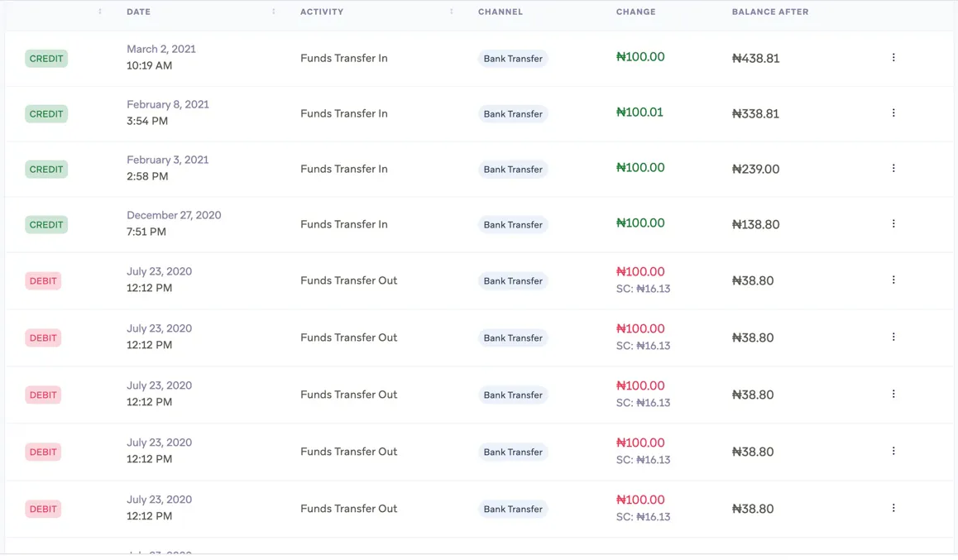
Task: Click the ₦438.81 balance value
Action: pyautogui.click(x=755, y=59)
